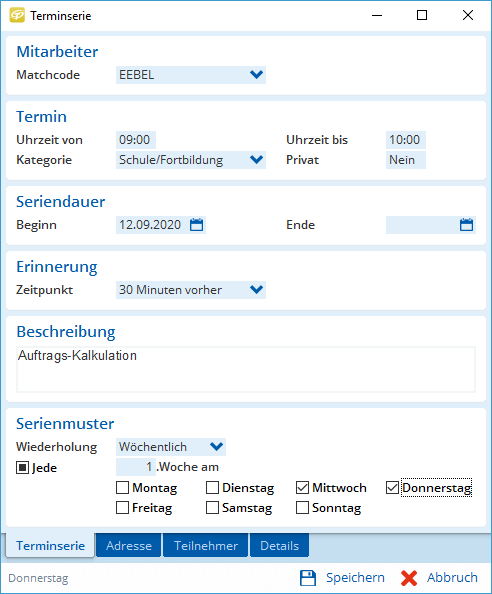The image size is (492, 594).
Task: Toggle the Jede checkbox
Action: point(22,467)
